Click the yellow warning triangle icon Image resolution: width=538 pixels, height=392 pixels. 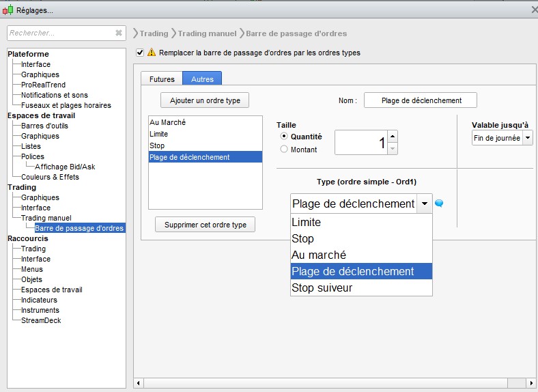coord(152,53)
